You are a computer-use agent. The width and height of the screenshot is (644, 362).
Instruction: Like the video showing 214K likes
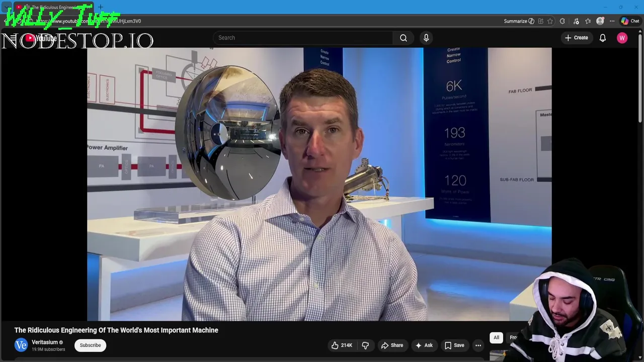[x=342, y=345]
